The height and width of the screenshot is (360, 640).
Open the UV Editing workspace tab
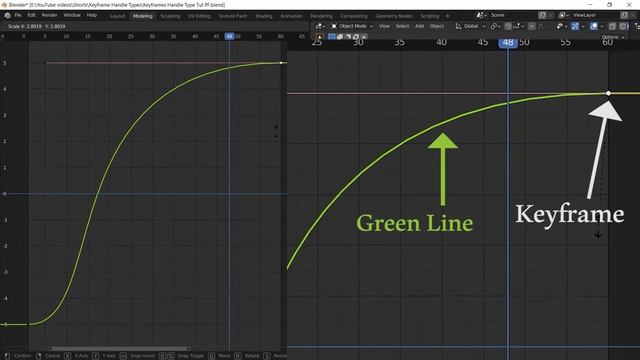199,16
